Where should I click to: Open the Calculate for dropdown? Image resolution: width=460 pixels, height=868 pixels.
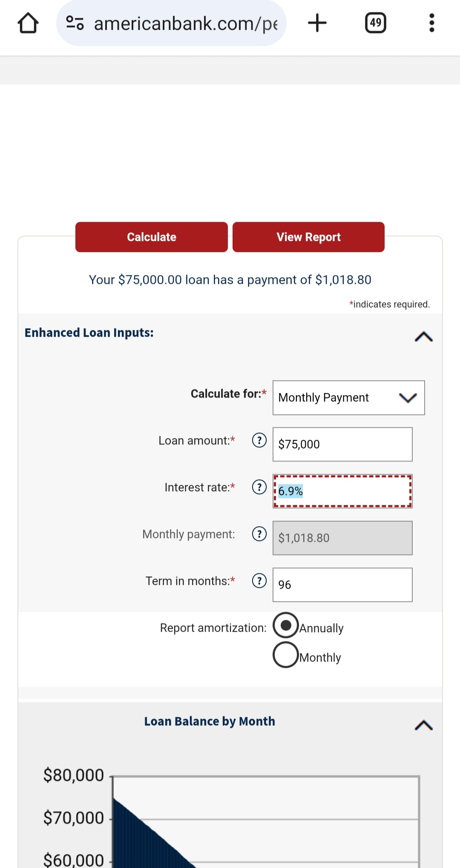348,398
